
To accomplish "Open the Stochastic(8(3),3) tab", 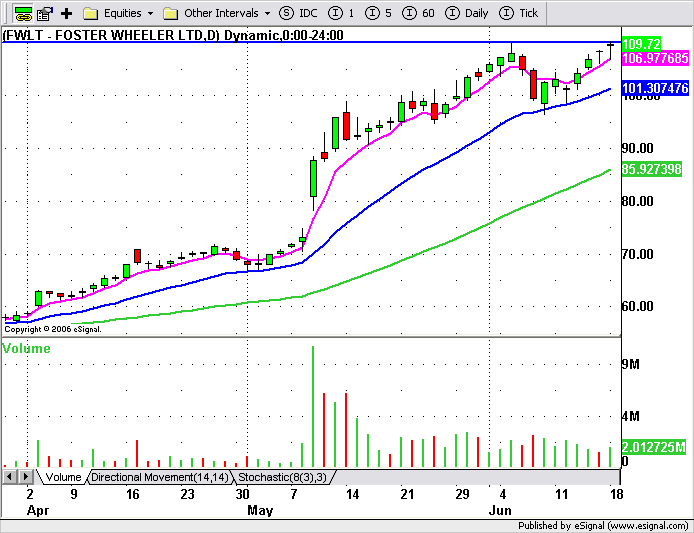I will pos(282,477).
